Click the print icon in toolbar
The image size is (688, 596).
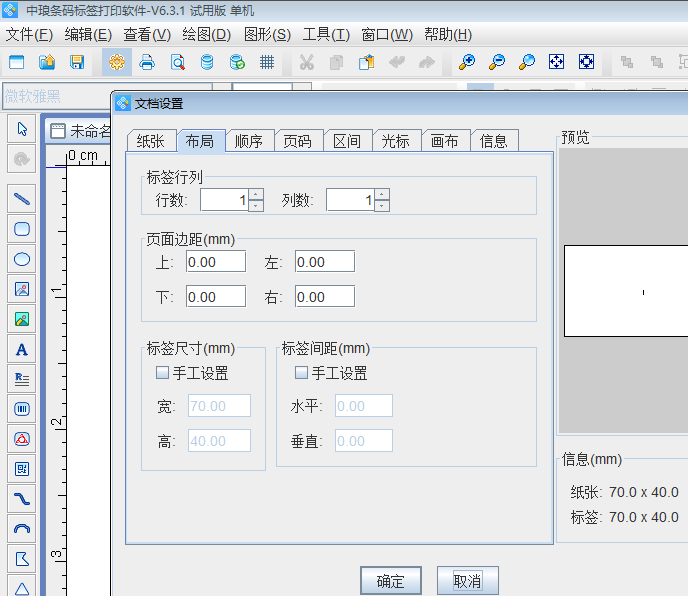point(147,62)
